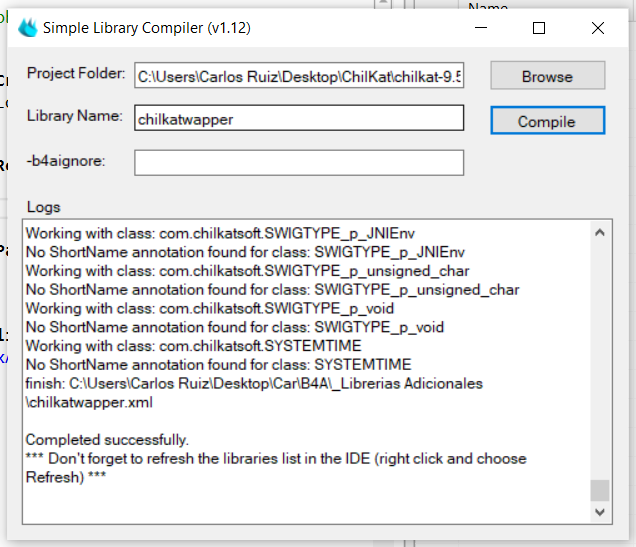Click 'Working with class: com.chilkatsoft.SWIGTYPE_p_JNIEnv' log line
The image size is (636, 547).
[220, 234]
